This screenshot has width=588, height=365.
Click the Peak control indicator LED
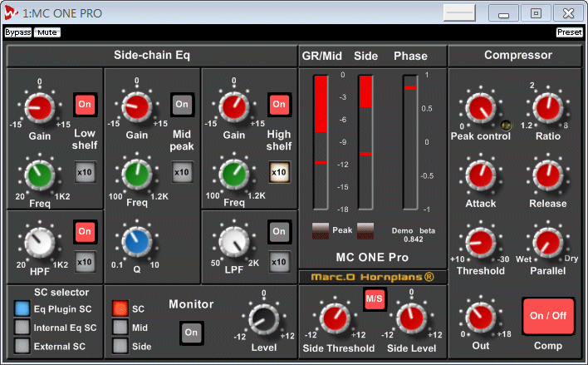tap(506, 125)
